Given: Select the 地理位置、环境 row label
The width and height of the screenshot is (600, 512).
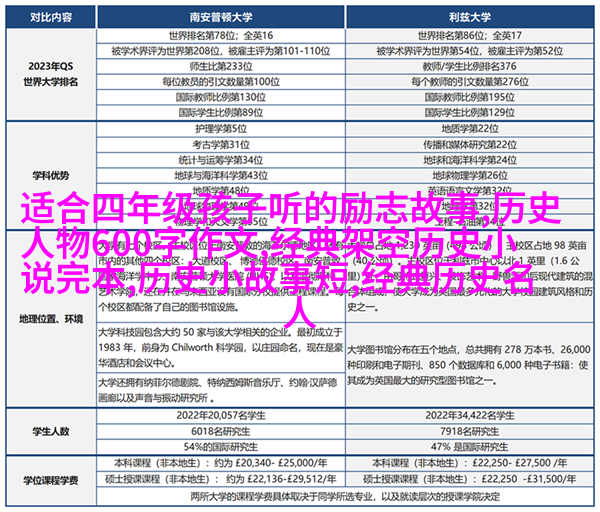Looking at the screenshot, I should click(51, 319).
